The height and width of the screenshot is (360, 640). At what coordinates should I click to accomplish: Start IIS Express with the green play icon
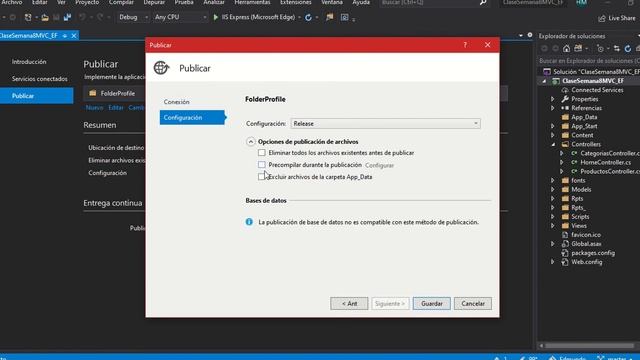(216, 18)
